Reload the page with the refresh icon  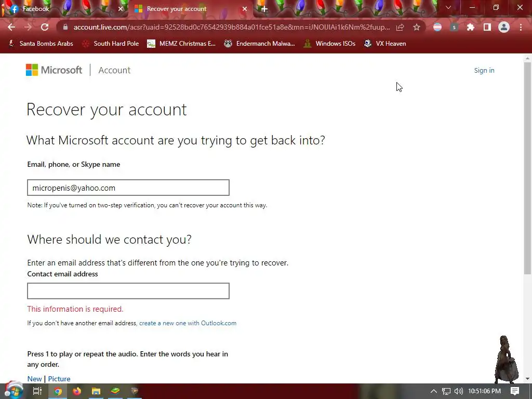pos(45,27)
